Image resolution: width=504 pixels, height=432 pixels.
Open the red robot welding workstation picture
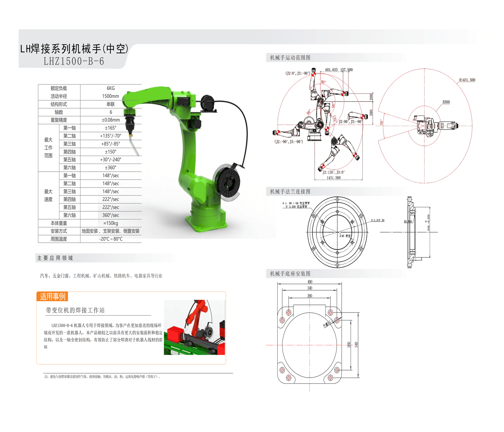click(195, 327)
